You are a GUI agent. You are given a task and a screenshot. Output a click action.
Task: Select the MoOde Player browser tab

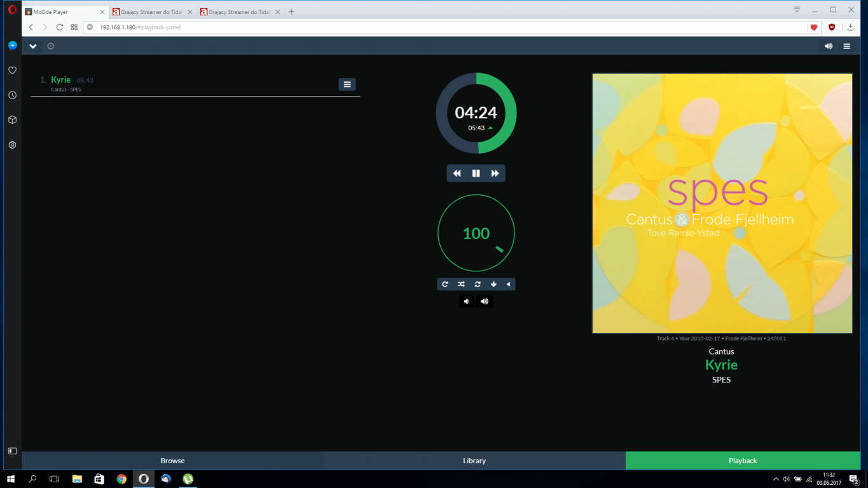pyautogui.click(x=65, y=11)
